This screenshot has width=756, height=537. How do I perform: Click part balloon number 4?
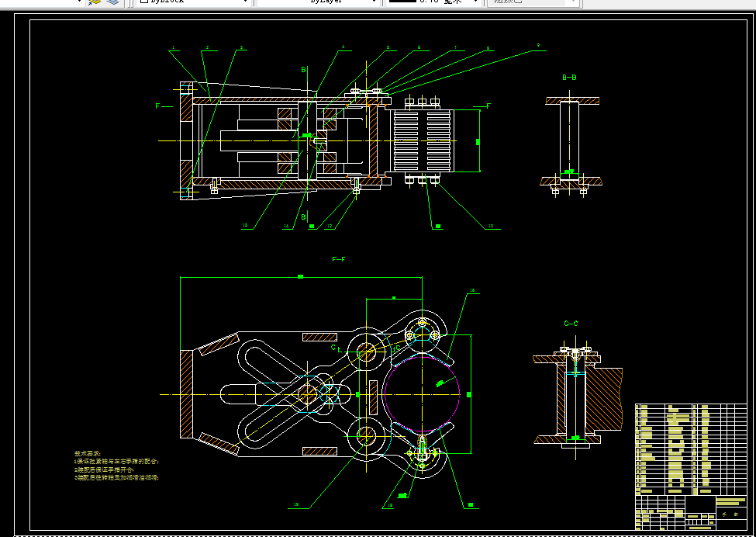coord(343,47)
